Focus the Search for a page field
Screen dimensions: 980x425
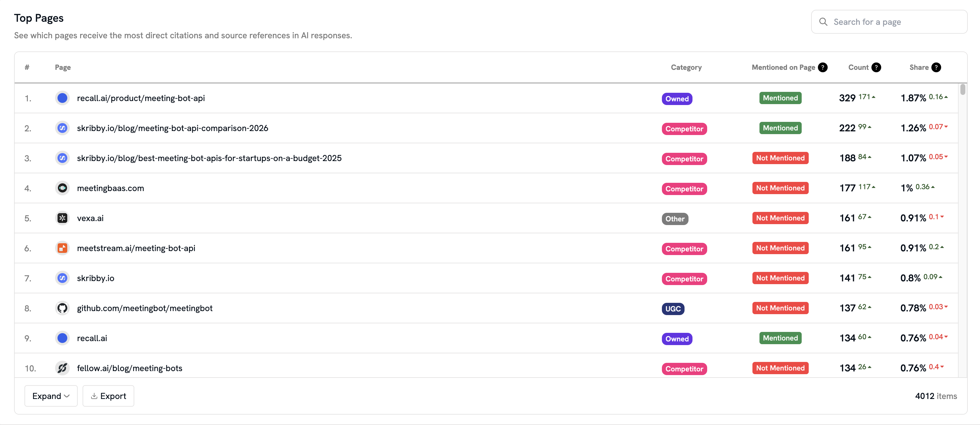click(x=889, y=22)
